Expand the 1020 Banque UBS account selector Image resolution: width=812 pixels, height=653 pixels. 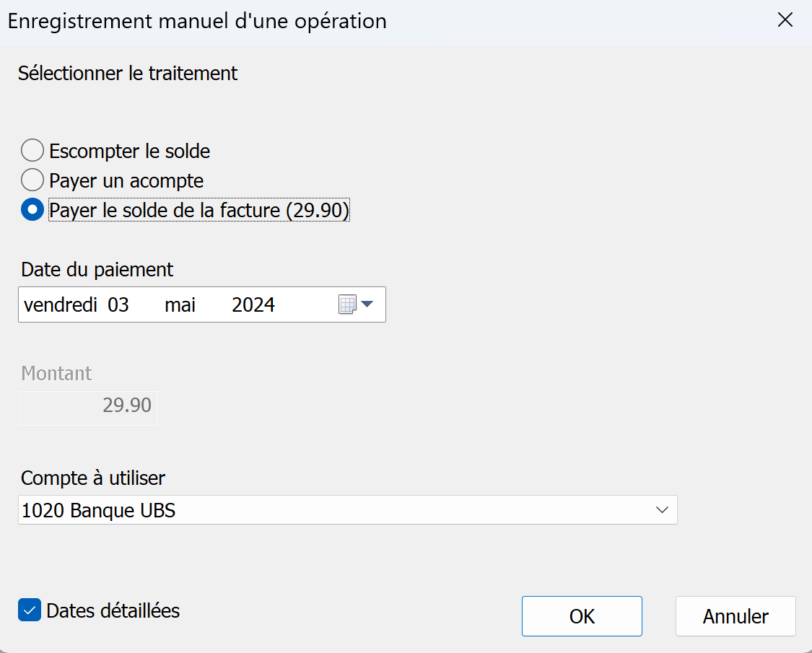tap(662, 509)
